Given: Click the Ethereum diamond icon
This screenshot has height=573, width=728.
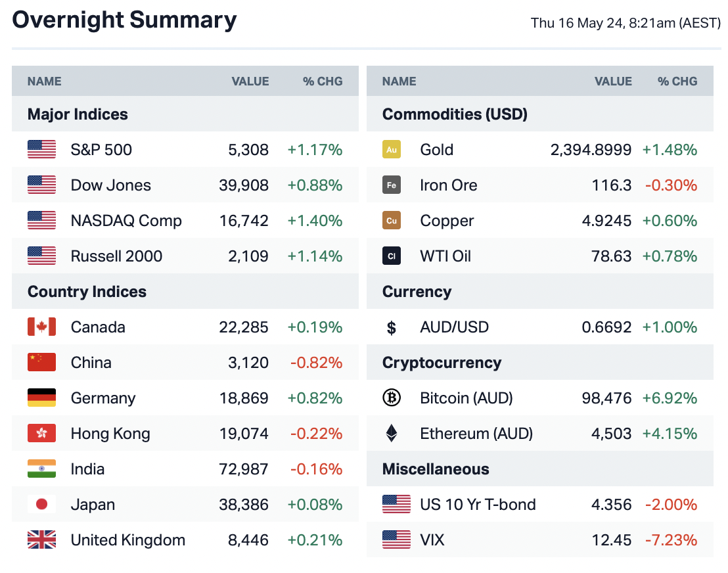Looking at the screenshot, I should pyautogui.click(x=392, y=434).
